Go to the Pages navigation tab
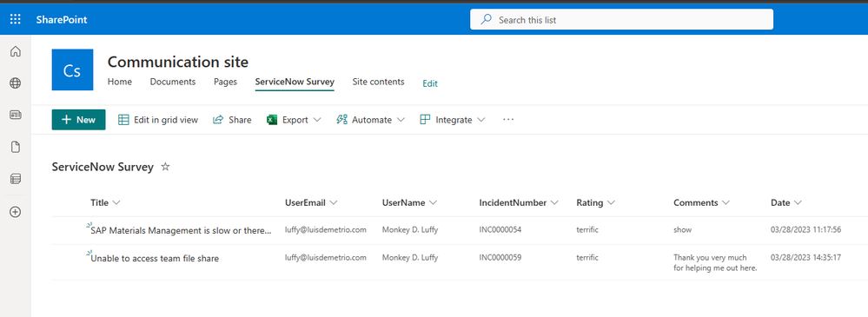 point(225,82)
